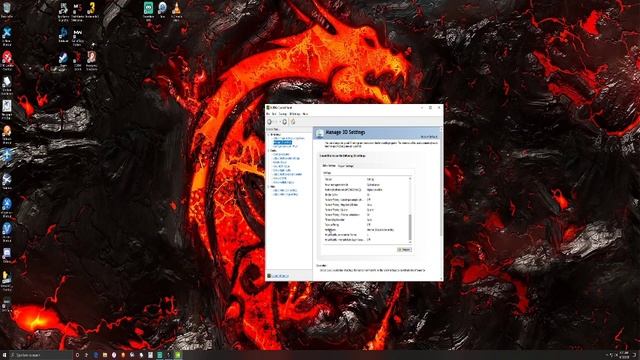640x360 pixels.
Task: Click the System Information link
Action: (x=280, y=276)
